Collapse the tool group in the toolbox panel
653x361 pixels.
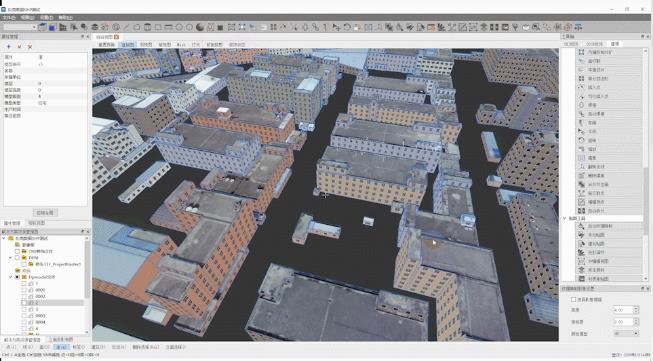564,218
